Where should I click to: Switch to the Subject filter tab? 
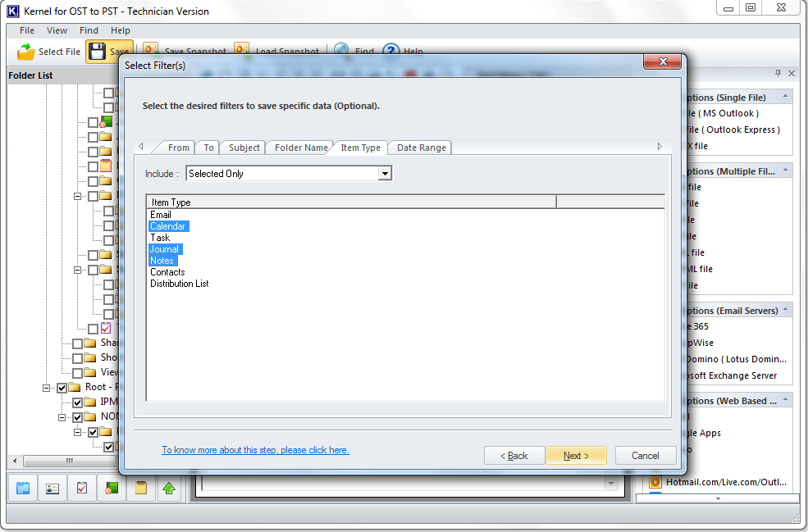tap(244, 148)
